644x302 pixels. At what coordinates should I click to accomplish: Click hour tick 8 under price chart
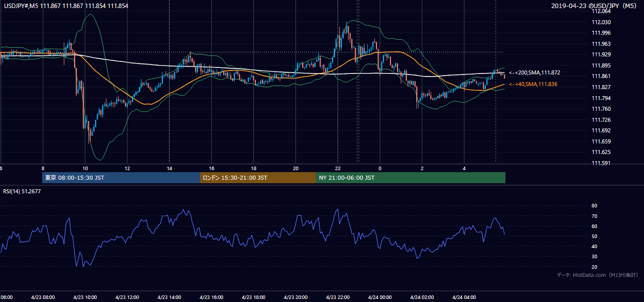click(43, 169)
